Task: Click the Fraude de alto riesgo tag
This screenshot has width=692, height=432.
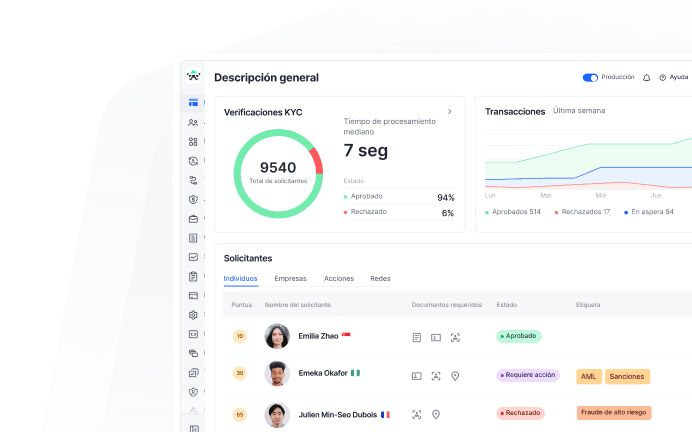Action: point(613,412)
